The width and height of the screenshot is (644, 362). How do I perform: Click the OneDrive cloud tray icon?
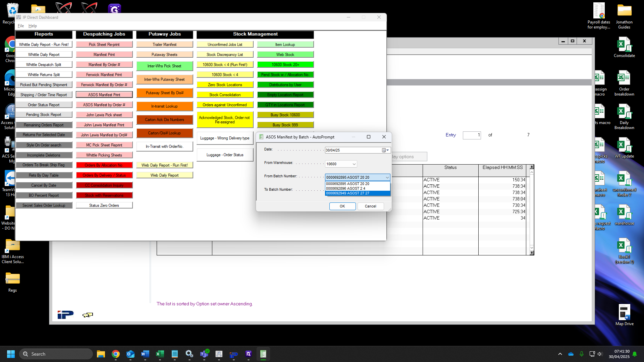pyautogui.click(x=571, y=354)
